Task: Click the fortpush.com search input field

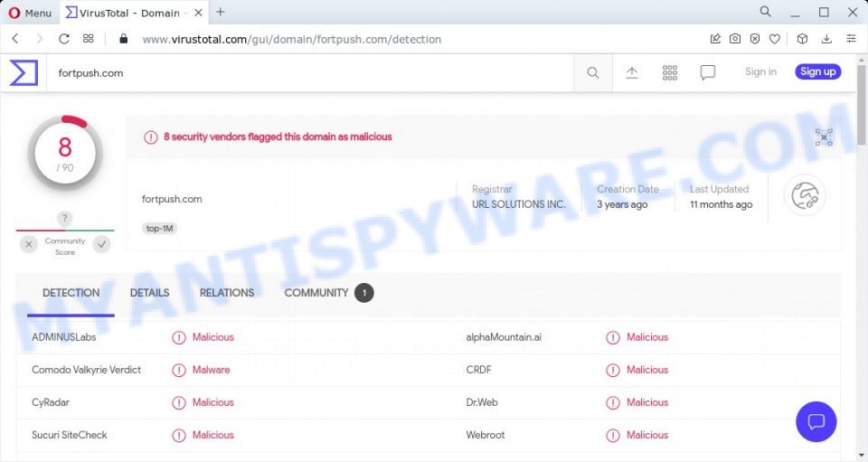Action: pos(310,73)
